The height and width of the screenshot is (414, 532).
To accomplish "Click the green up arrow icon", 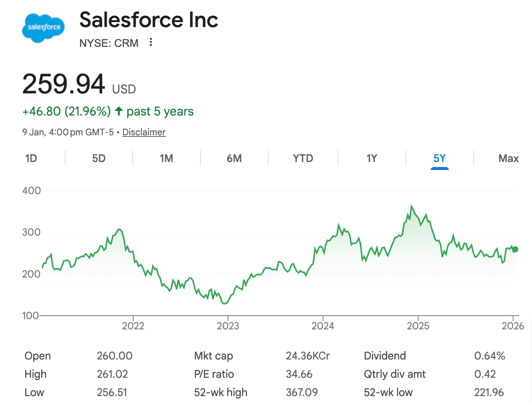I will 119,111.
